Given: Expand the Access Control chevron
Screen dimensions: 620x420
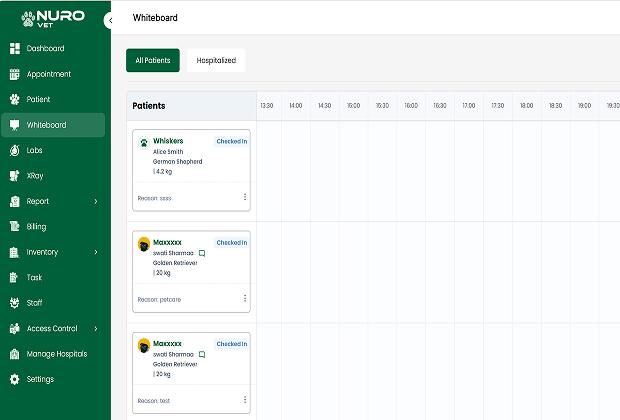Looking at the screenshot, I should 96,329.
